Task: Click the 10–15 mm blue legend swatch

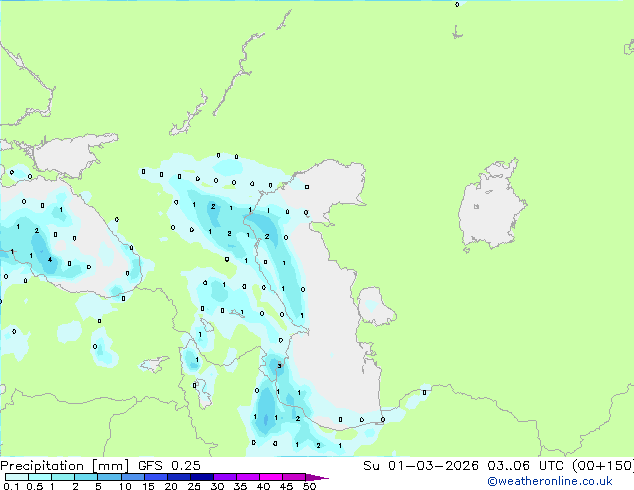Action: tap(132, 477)
